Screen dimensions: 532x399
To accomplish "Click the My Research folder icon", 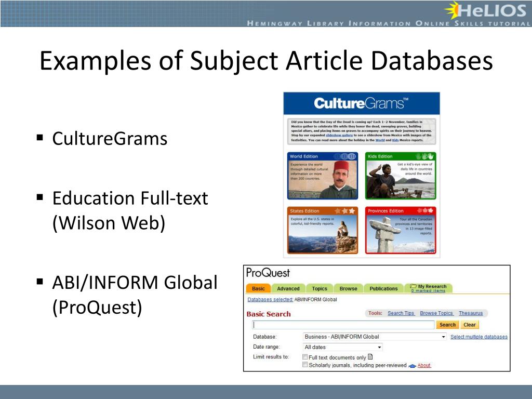I will [413, 286].
